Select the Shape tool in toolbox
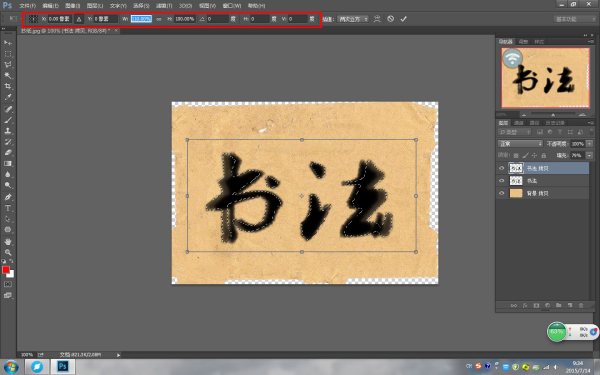The image size is (600, 375). 8,230
